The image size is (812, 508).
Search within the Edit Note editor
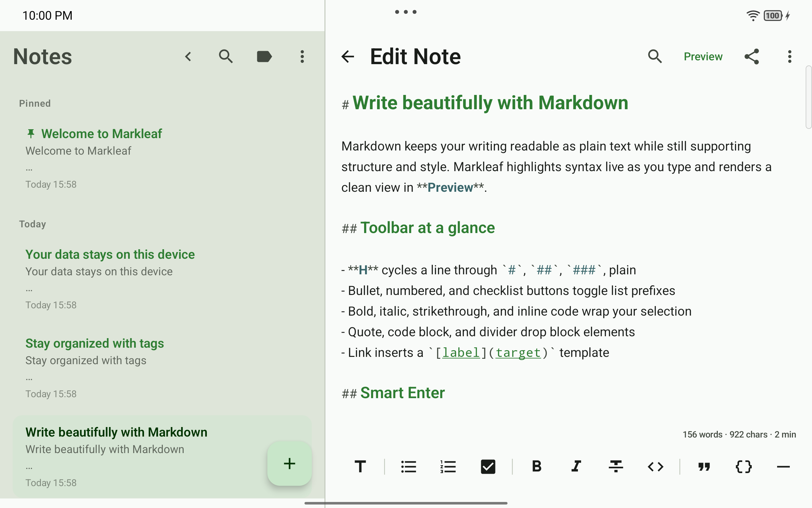tap(655, 57)
